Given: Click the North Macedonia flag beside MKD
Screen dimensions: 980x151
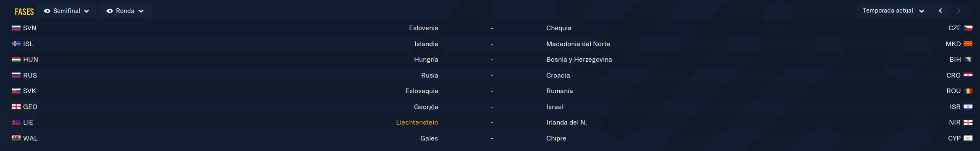Looking at the screenshot, I should click(968, 44).
